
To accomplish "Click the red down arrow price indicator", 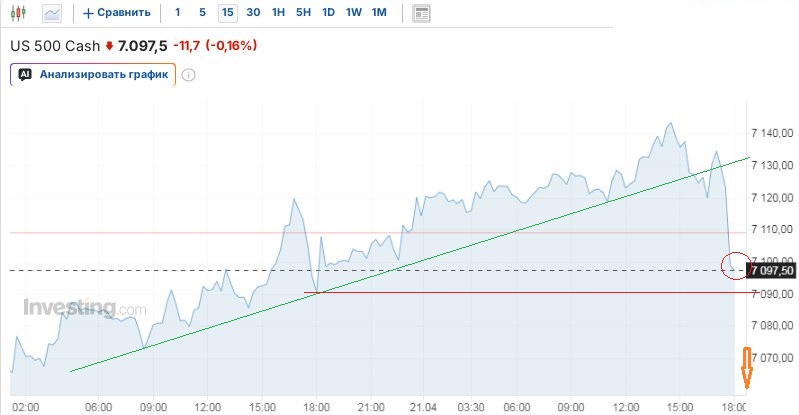I will coord(109,46).
